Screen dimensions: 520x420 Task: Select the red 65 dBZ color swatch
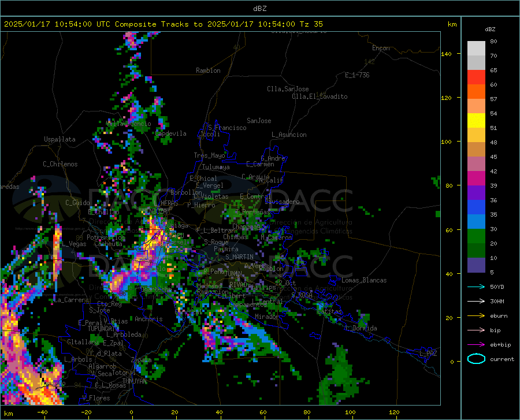click(476, 77)
